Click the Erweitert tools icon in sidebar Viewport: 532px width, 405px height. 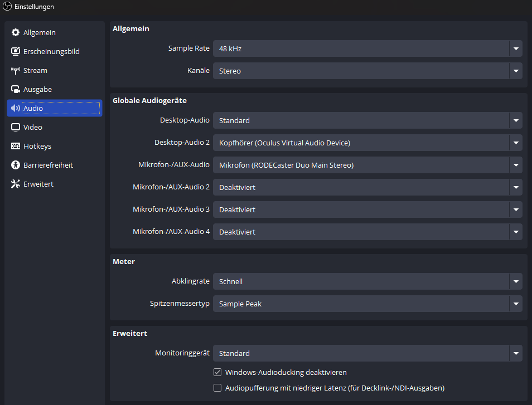16,184
